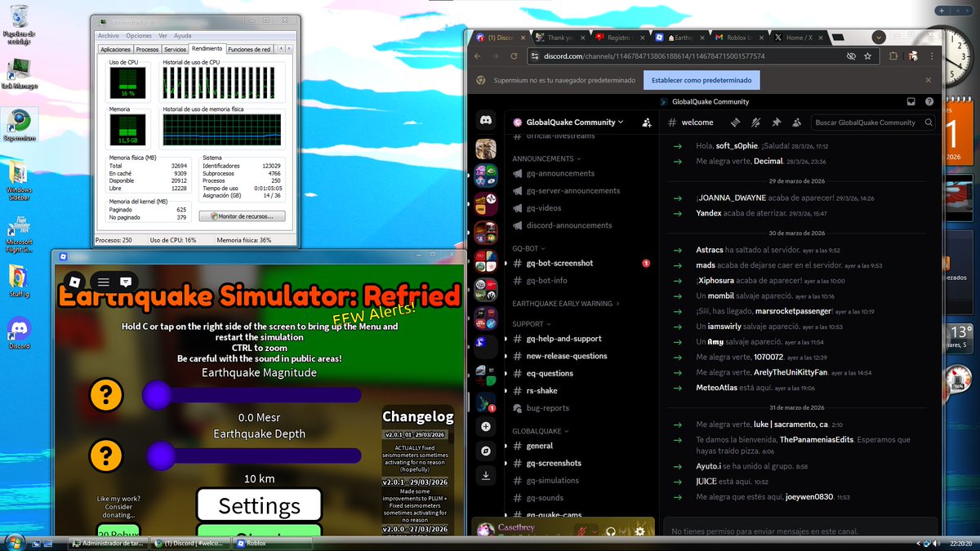
Task: Click Download Apps icon in Discord sidebar
Action: [486, 475]
